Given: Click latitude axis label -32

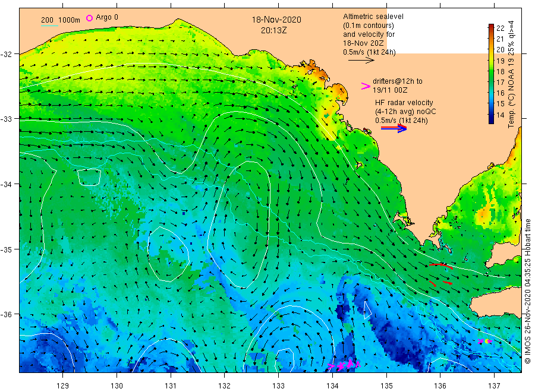Looking at the screenshot, I should pyautogui.click(x=6, y=55).
